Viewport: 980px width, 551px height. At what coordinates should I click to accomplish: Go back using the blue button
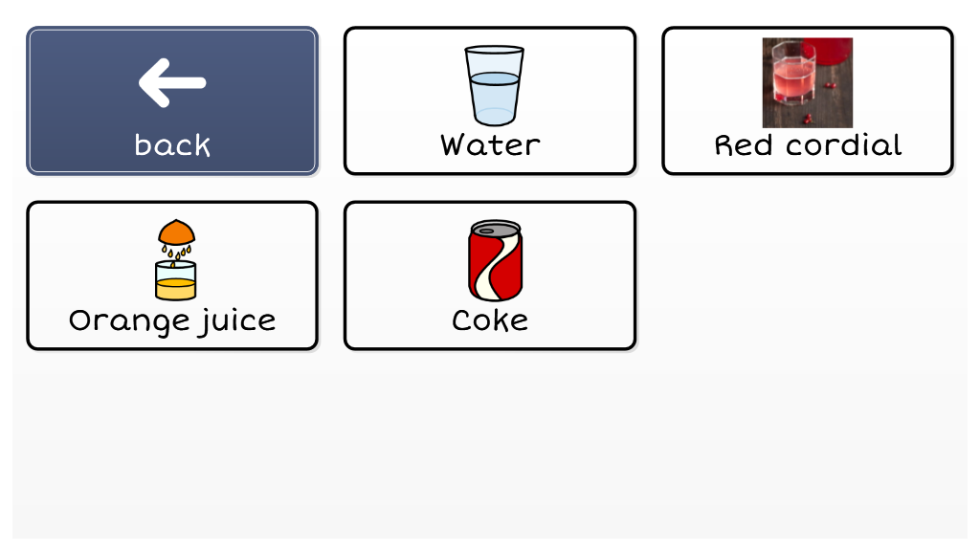[x=172, y=100]
